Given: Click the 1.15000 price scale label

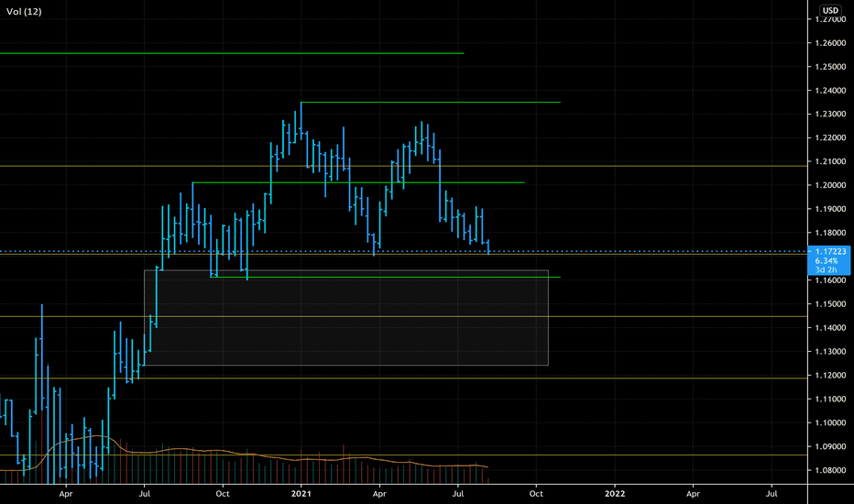Looking at the screenshot, I should [830, 304].
